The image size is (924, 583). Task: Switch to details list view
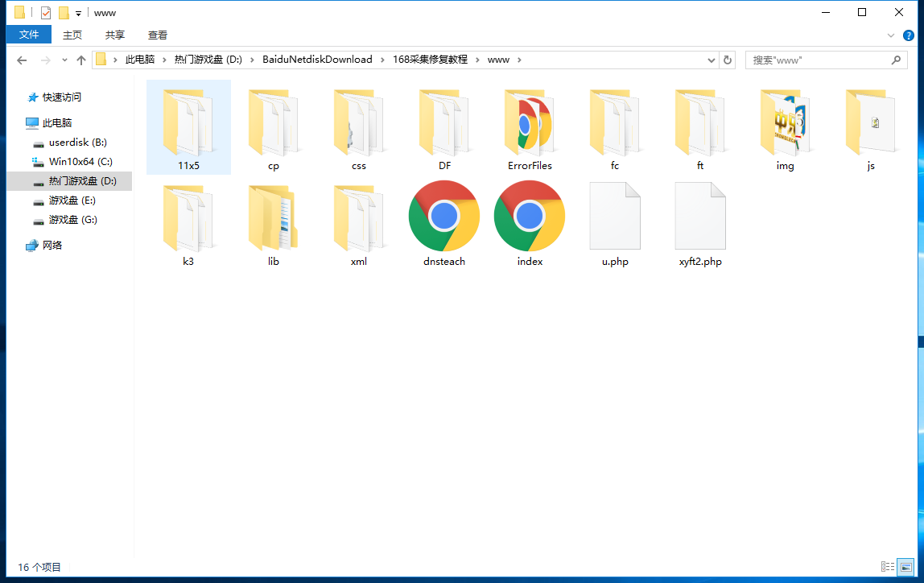888,567
